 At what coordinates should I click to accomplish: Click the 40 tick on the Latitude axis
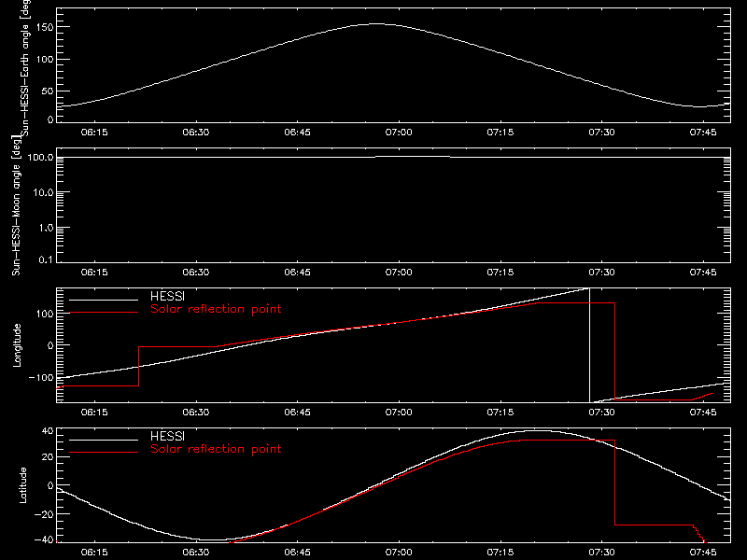48,431
